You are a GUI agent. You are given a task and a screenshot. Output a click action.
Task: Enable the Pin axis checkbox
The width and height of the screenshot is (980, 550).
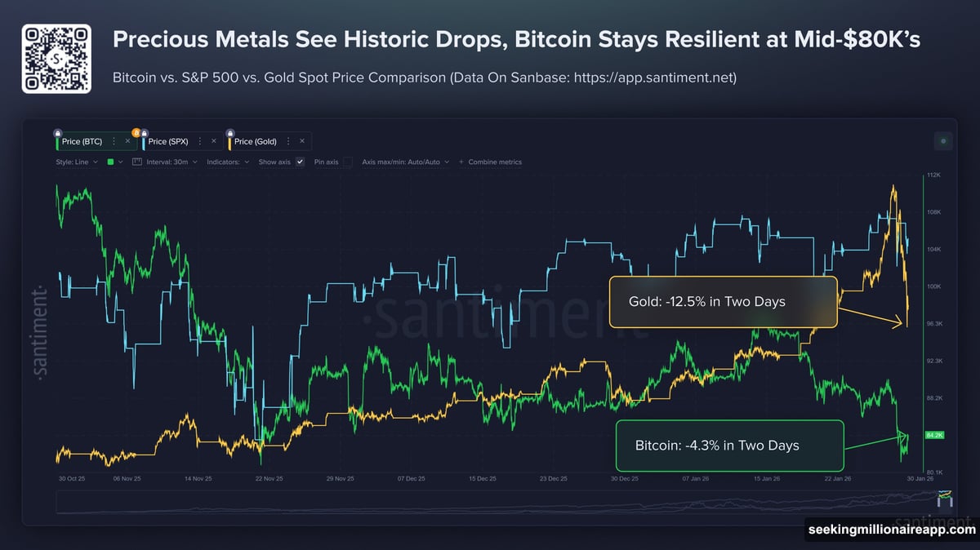346,162
